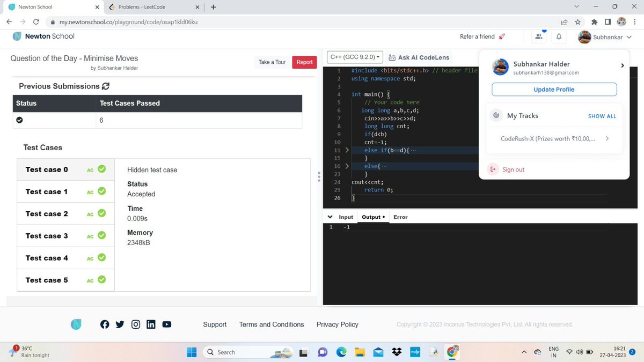Click the Sign out link

point(513,169)
